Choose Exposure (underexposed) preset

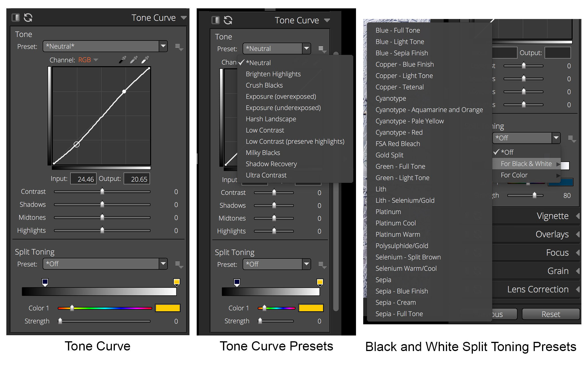[x=283, y=107]
